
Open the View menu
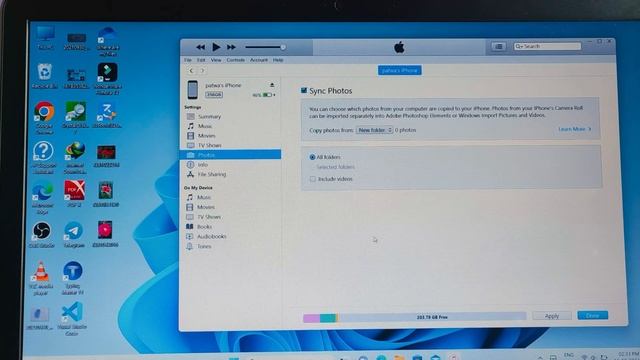tap(216, 60)
